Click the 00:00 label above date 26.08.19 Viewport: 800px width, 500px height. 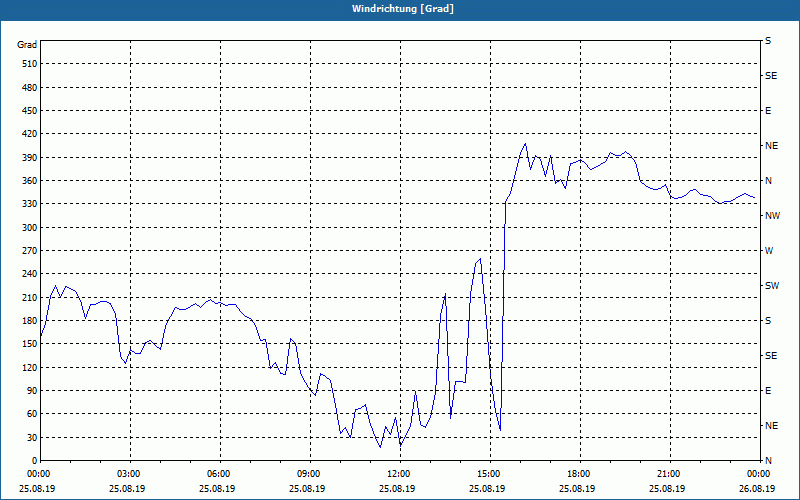(x=760, y=474)
